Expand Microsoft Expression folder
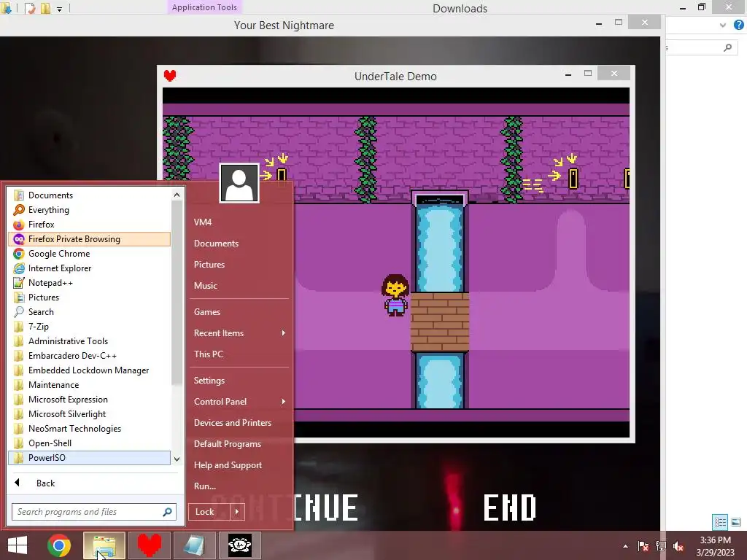The image size is (747, 560). pos(90,400)
